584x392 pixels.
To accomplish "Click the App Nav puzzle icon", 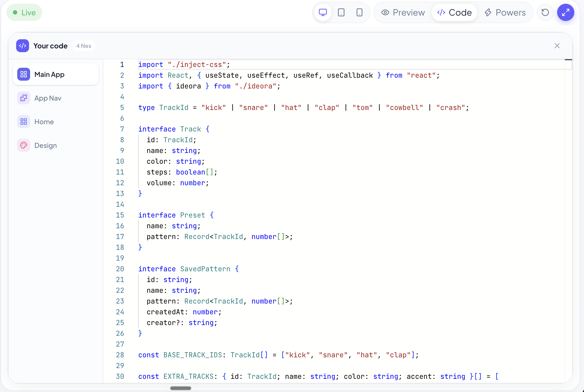I will coord(24,98).
